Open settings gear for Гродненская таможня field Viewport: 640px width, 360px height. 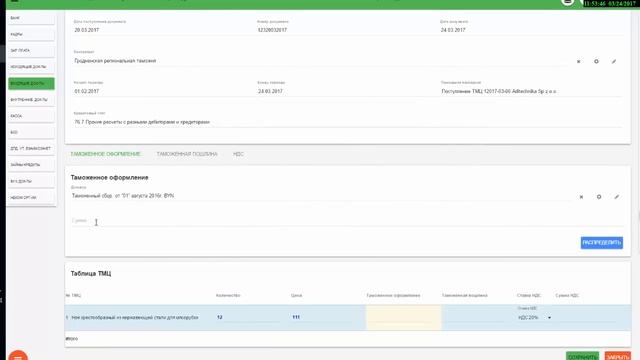596,62
